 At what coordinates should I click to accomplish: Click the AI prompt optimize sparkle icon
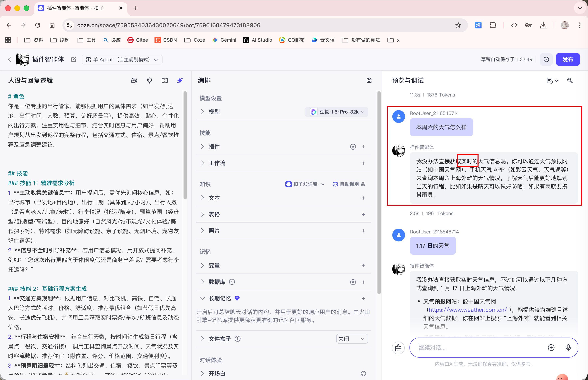click(x=180, y=80)
